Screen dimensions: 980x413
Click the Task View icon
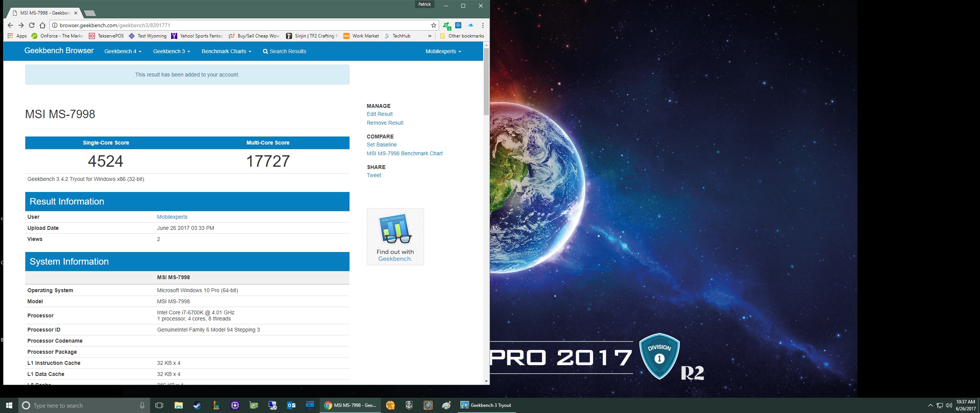(159, 405)
